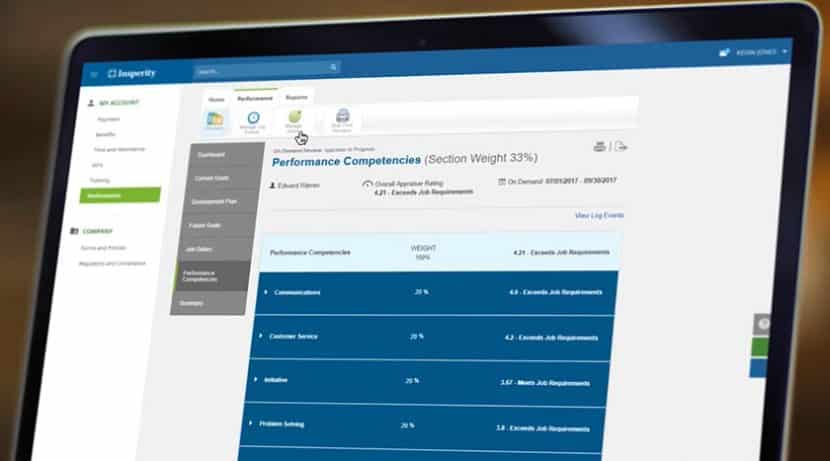Select Dashboard in the gray side menu
830x461 pixels.
[212, 154]
